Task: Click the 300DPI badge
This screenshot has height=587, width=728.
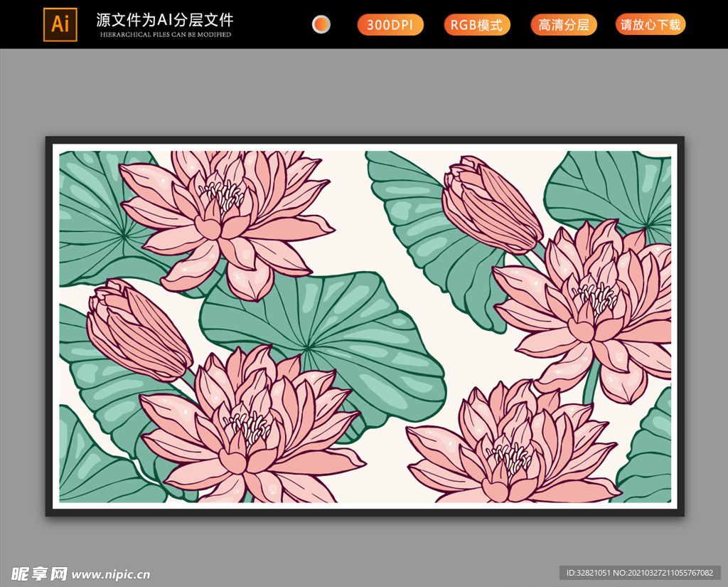Action: tap(390, 24)
